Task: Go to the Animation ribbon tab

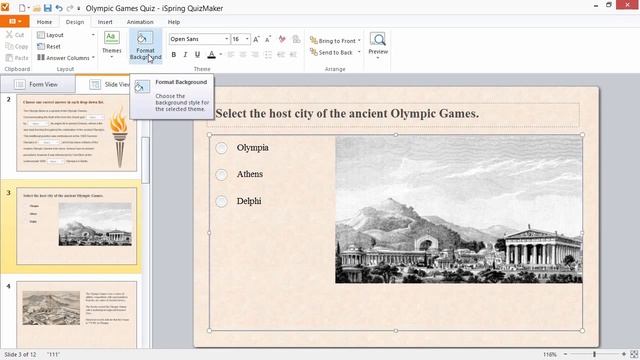Action: [140, 22]
